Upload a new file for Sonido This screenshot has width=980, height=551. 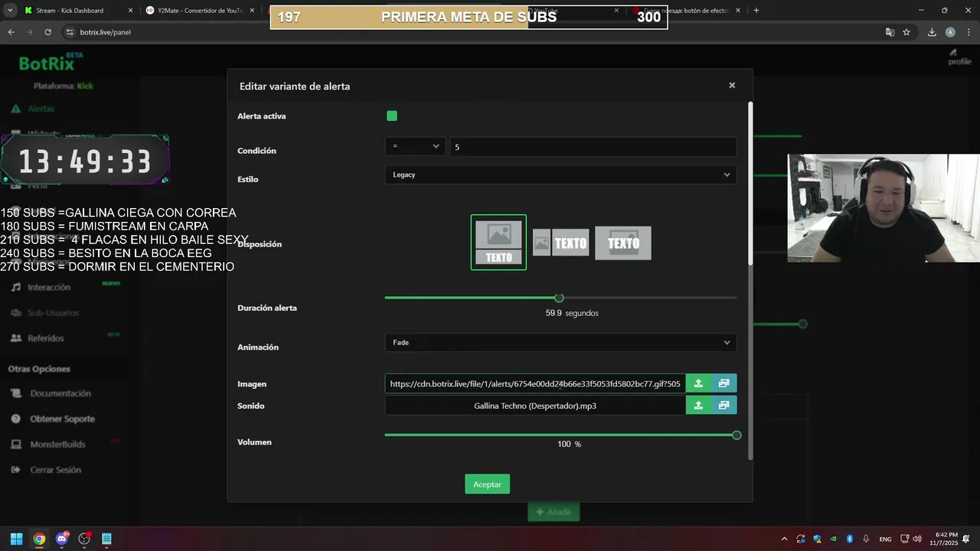click(x=698, y=406)
